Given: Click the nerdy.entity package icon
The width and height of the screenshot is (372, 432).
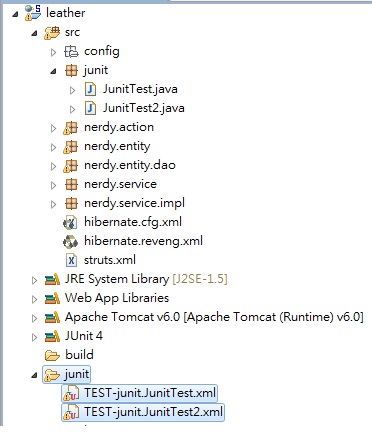Looking at the screenshot, I should tap(70, 147).
